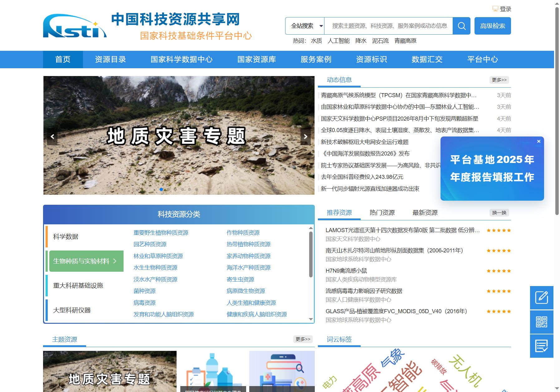This screenshot has width=560, height=392.
Task: Click 无人机 in word cloud
Action: (465, 370)
